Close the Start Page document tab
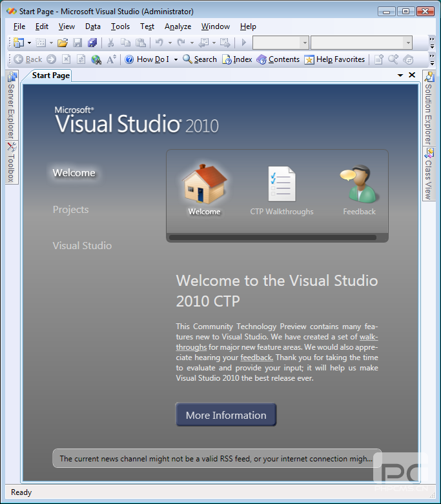Image resolution: width=441 pixels, height=504 pixels. point(412,75)
